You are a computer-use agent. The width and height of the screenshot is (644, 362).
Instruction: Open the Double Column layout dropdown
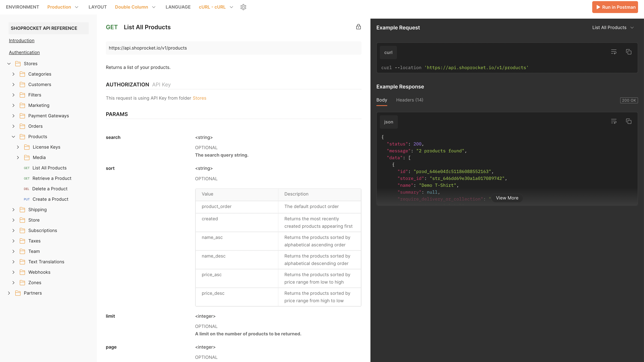tap(135, 7)
